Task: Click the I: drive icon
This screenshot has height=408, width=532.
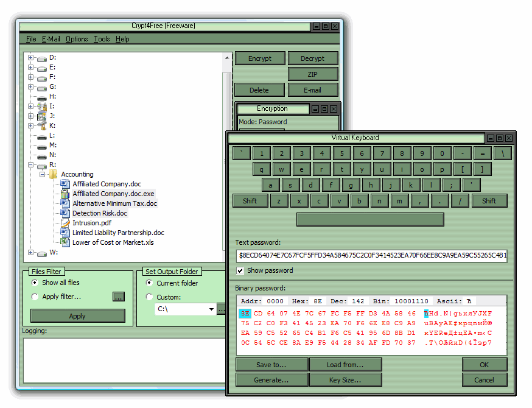Action: click(42, 107)
